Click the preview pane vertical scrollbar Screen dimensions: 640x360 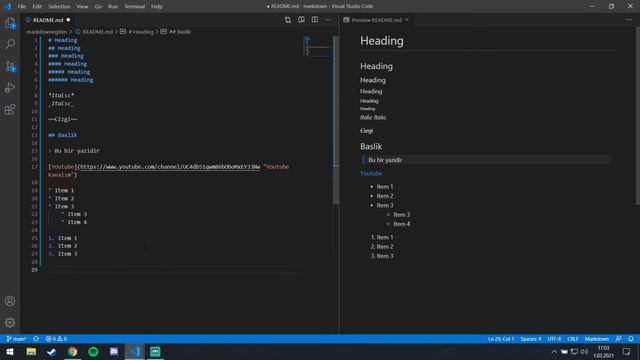[x=637, y=116]
